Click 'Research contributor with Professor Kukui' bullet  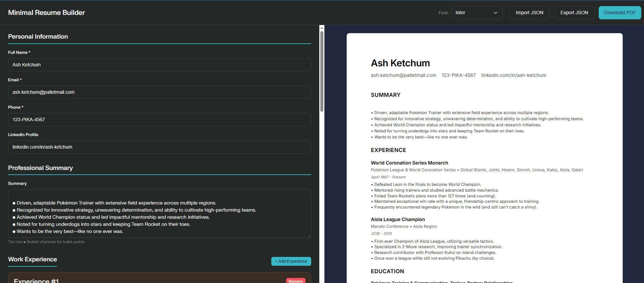[x=434, y=253]
